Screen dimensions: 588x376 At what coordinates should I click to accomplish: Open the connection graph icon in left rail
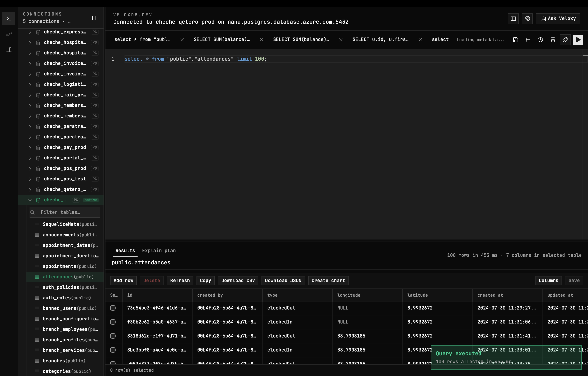[x=9, y=34]
